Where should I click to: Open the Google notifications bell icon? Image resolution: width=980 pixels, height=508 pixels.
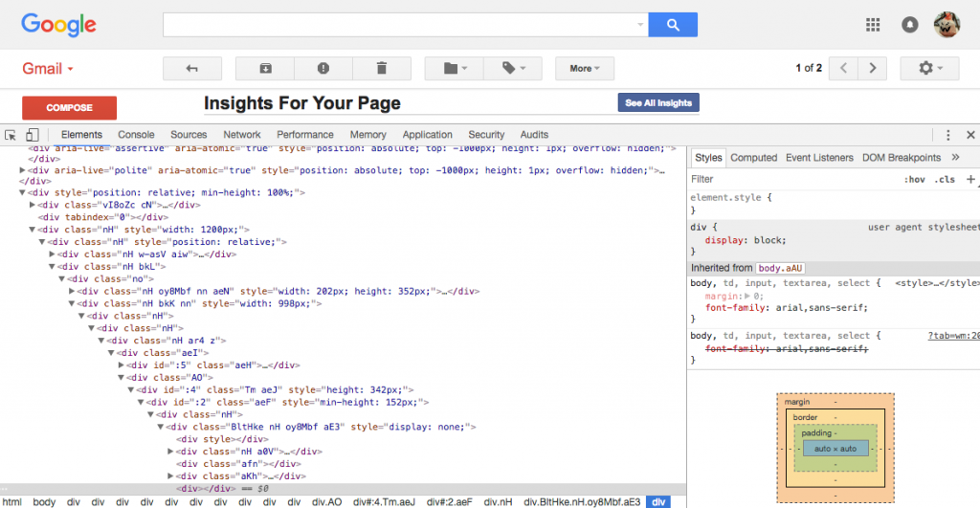click(x=910, y=25)
